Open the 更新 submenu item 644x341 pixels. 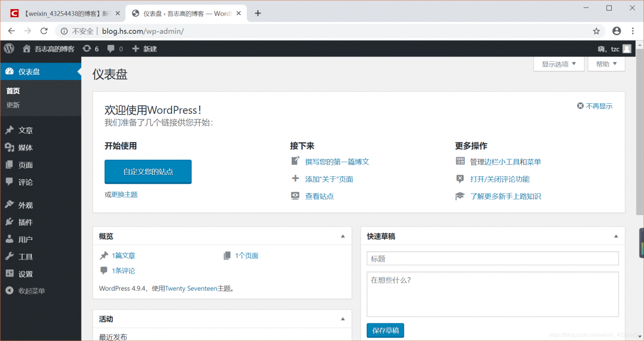coord(13,105)
